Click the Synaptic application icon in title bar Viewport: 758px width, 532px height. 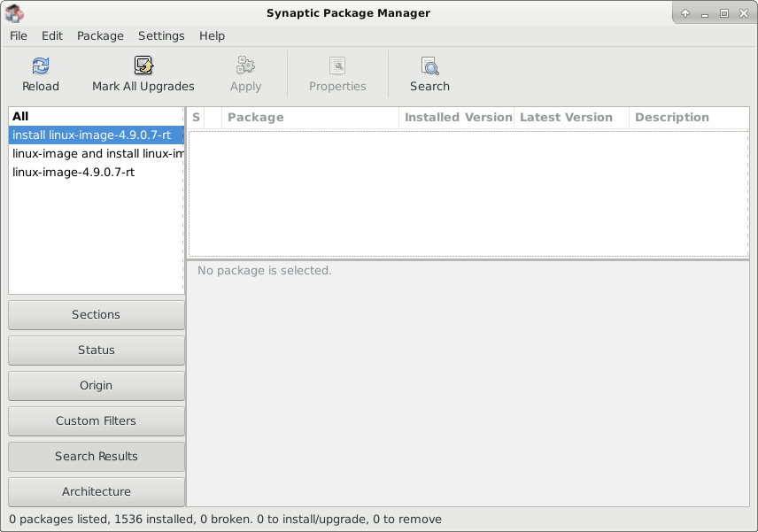(14, 13)
